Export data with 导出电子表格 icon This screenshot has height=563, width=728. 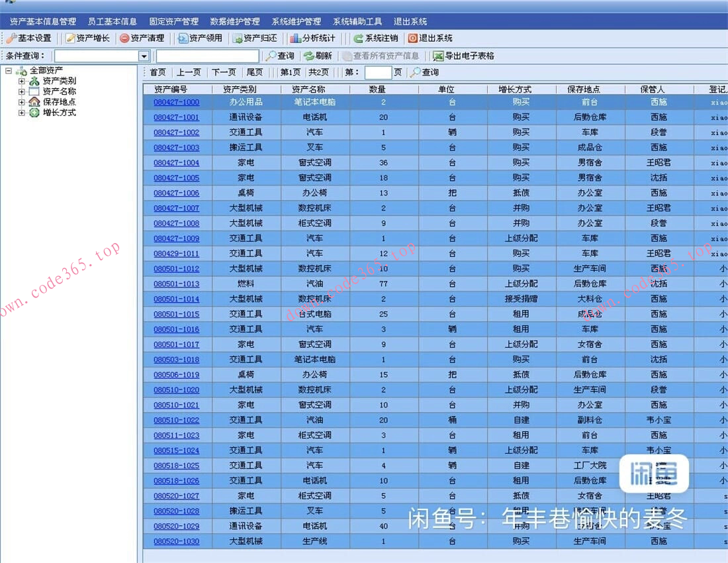[438, 56]
